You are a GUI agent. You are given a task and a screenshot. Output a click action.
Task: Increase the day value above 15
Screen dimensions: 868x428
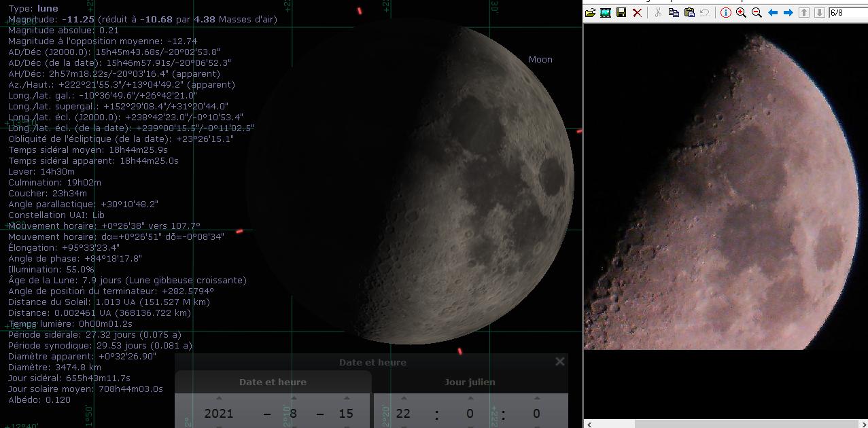[x=346, y=398]
